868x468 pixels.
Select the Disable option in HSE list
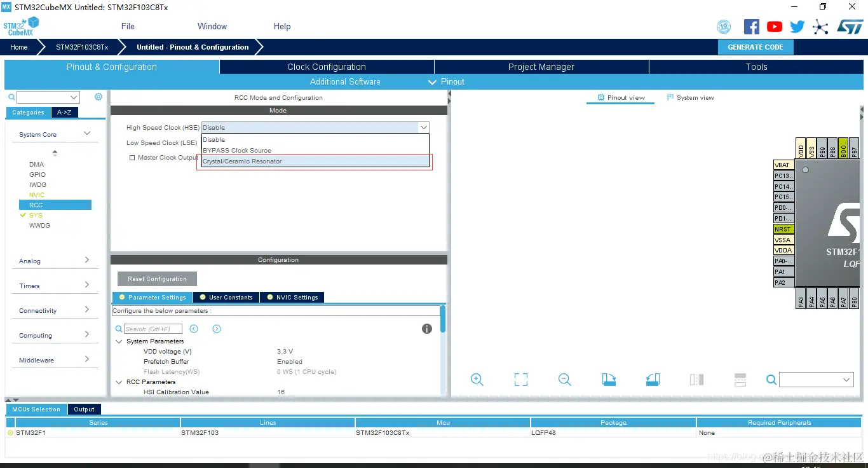point(315,140)
